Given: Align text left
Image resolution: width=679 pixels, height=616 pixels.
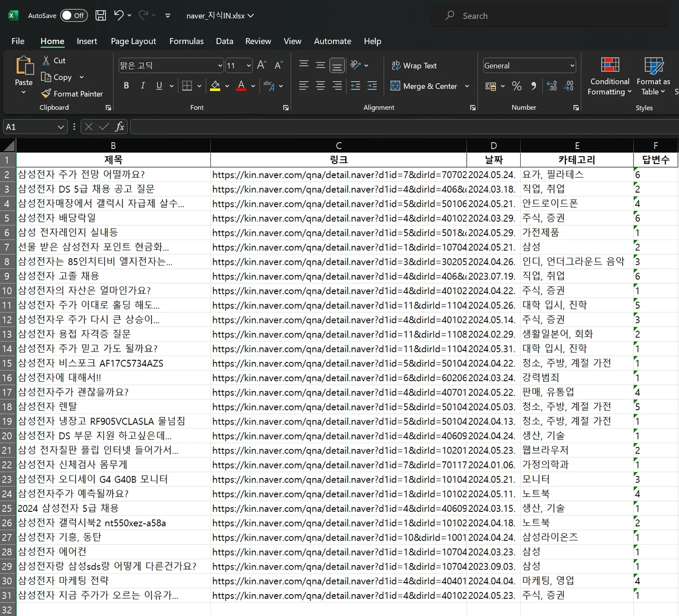Looking at the screenshot, I should [x=304, y=86].
